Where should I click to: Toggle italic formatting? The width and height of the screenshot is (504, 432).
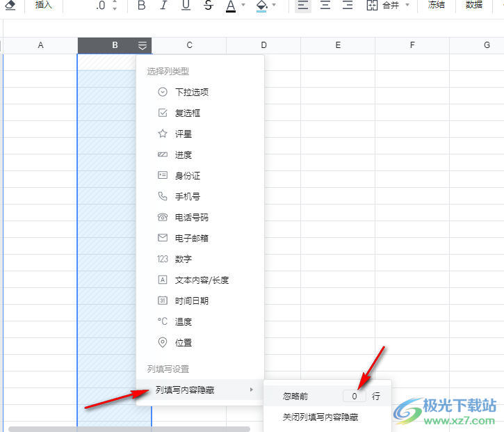coord(163,5)
